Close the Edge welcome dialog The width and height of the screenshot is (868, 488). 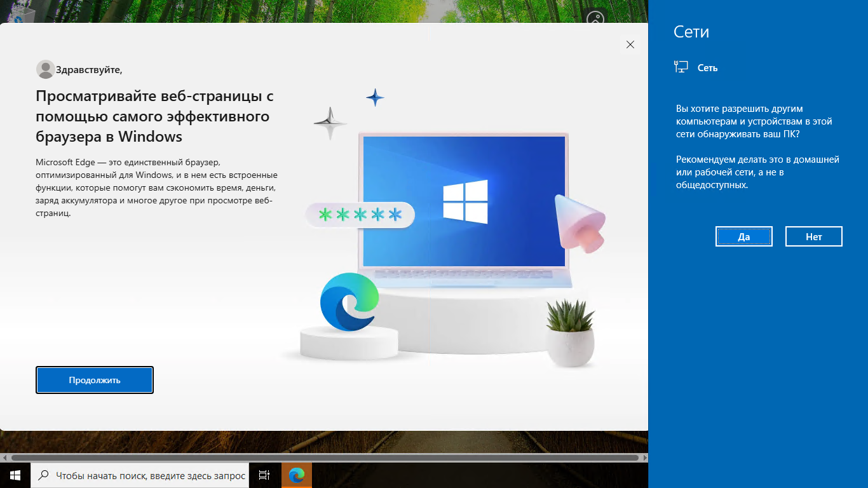pos(630,44)
